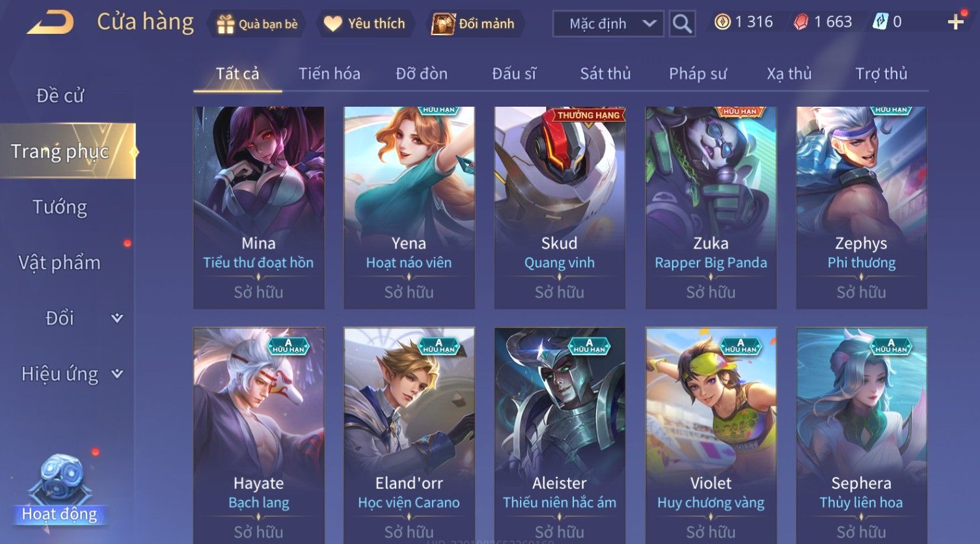Switch to the Pháp sư tab
The image size is (980, 544).
point(698,74)
